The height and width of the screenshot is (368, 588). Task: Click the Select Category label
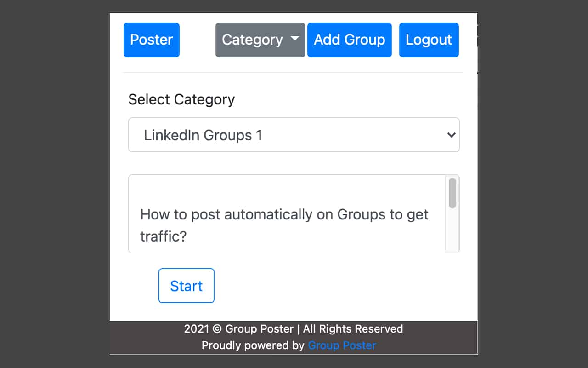pos(181,99)
